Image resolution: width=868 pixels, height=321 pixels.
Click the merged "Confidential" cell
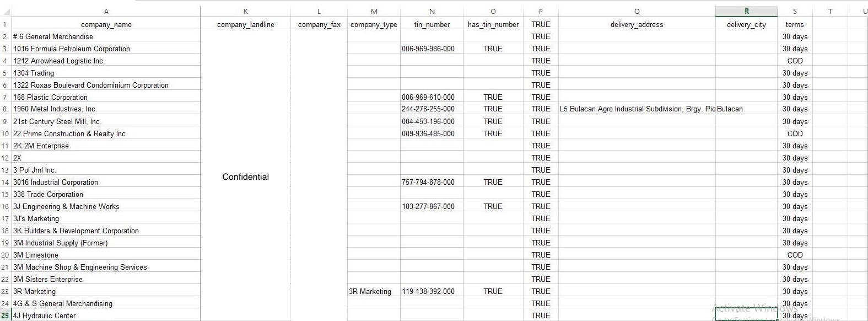(245, 176)
